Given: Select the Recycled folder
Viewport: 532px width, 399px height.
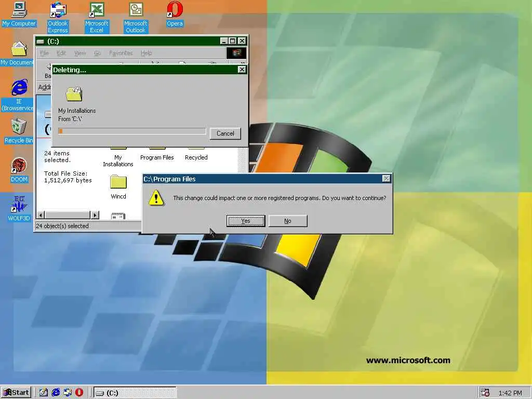Looking at the screenshot, I should click(196, 154).
